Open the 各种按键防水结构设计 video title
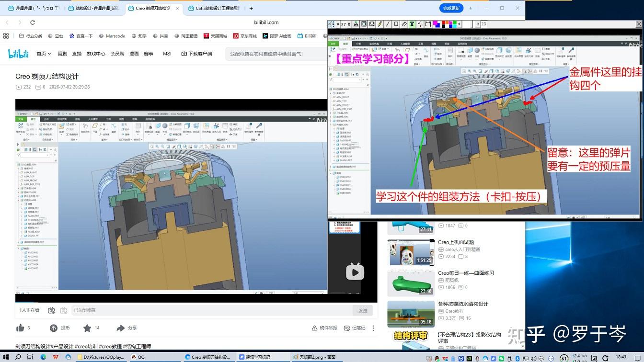The image size is (644, 362). (463, 304)
